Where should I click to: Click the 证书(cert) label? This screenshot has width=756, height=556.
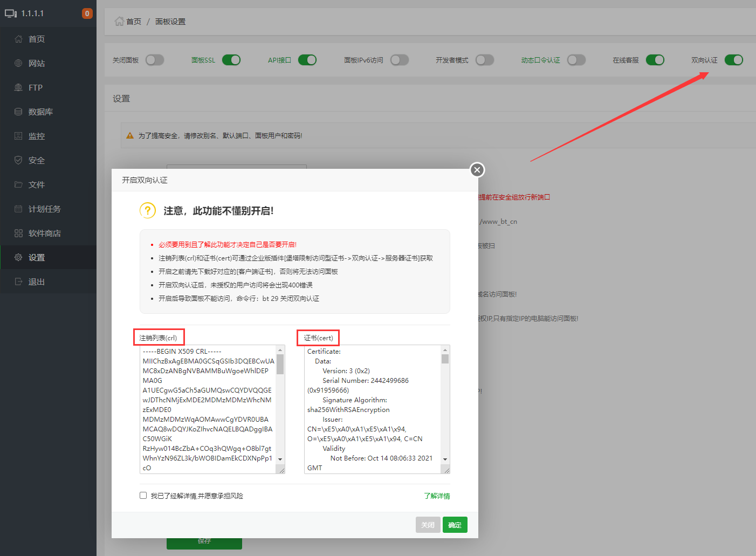click(x=318, y=338)
